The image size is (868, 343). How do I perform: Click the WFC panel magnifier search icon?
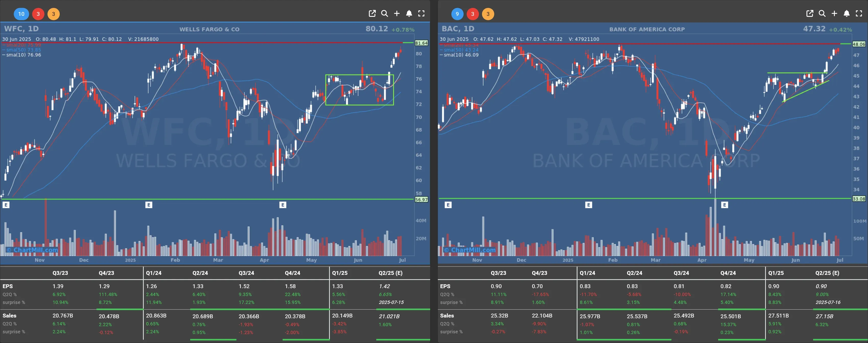384,14
